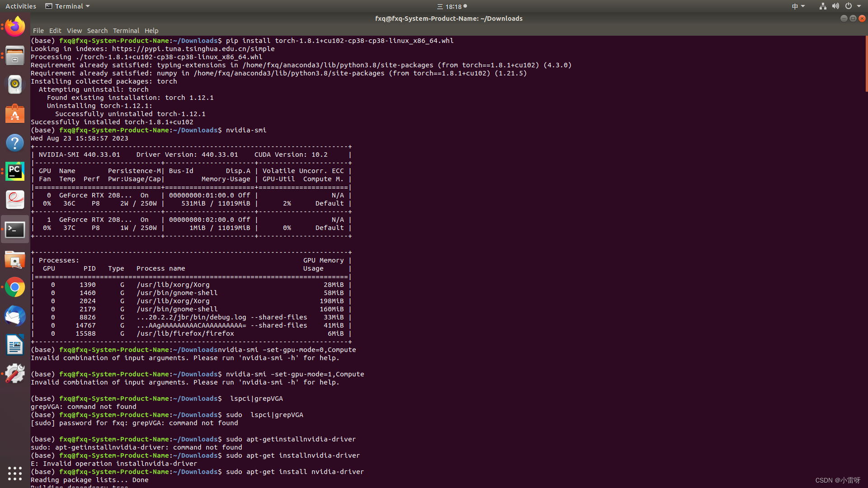
Task: Launch PyCharm from the dock
Action: coord(15,172)
